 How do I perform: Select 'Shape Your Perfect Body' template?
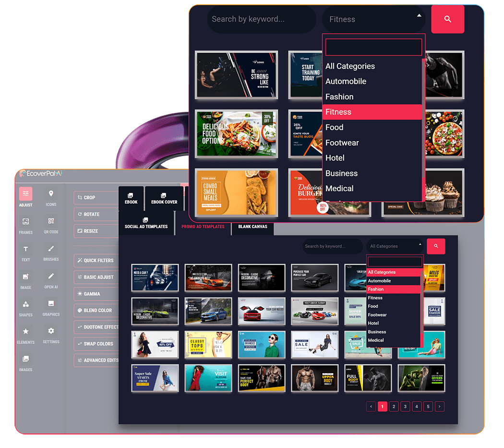click(262, 378)
